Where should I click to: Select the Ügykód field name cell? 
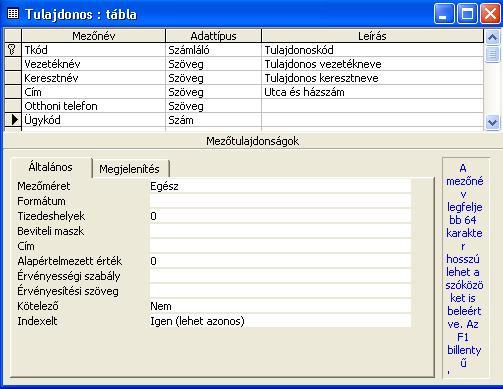(94, 120)
